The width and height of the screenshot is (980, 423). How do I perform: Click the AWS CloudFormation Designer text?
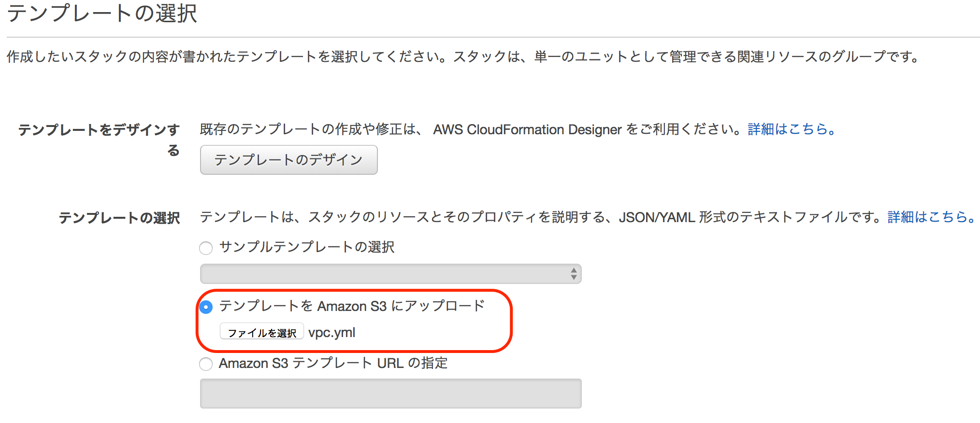[527, 129]
